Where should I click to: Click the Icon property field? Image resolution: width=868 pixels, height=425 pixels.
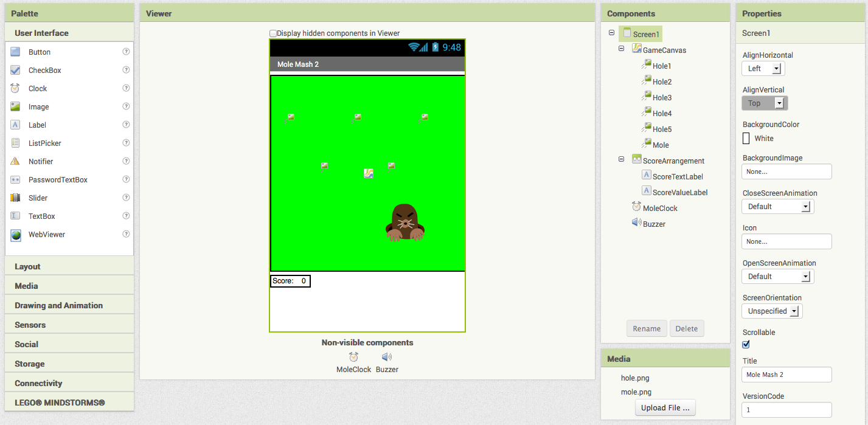coord(786,242)
